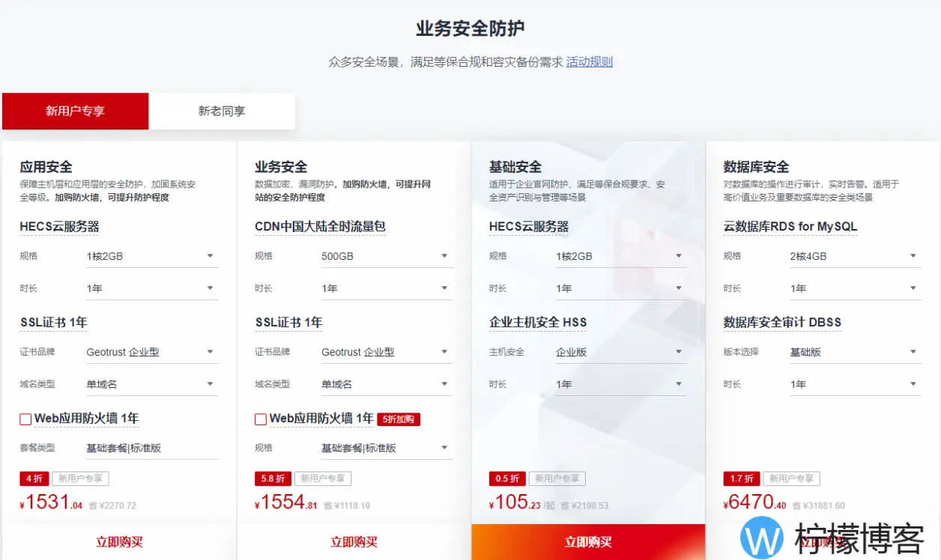Open 版本选择 基础版 dropdown

(856, 352)
